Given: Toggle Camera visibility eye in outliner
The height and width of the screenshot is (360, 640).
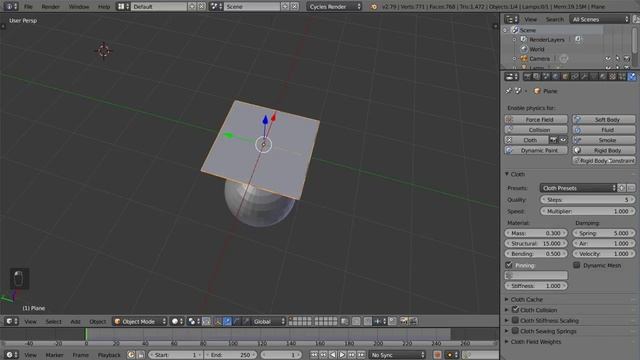Looking at the screenshot, I should pyautogui.click(x=608, y=59).
